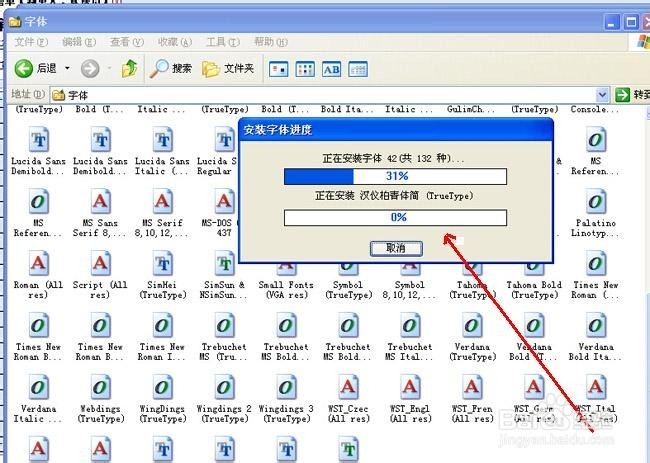
Task: Select SimSun & NSimSun font icon
Action: (x=224, y=264)
